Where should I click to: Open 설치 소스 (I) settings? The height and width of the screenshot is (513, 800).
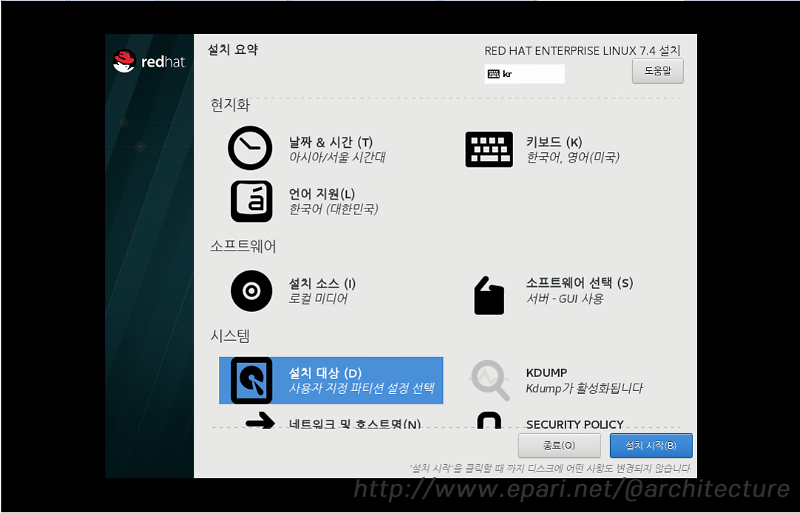tap(322, 283)
